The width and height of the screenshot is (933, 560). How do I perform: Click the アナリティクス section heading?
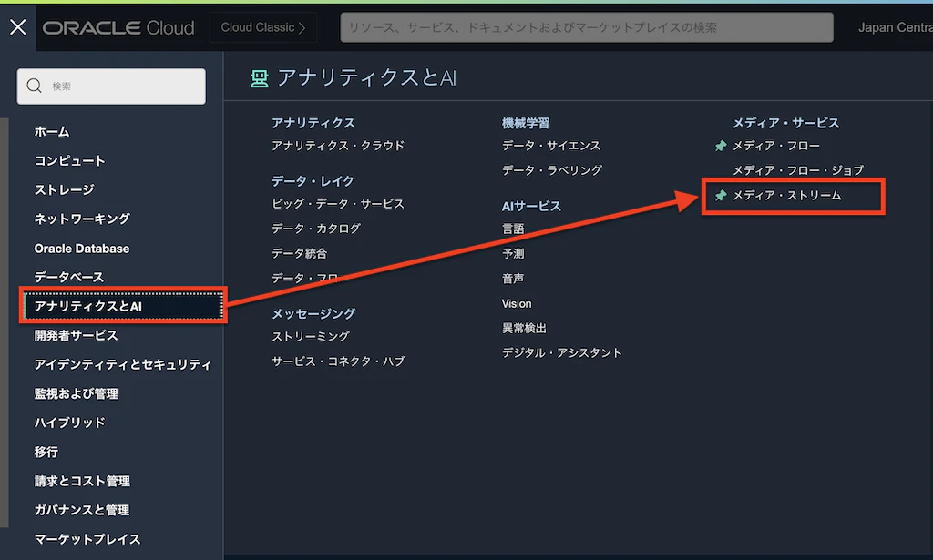pos(313,123)
